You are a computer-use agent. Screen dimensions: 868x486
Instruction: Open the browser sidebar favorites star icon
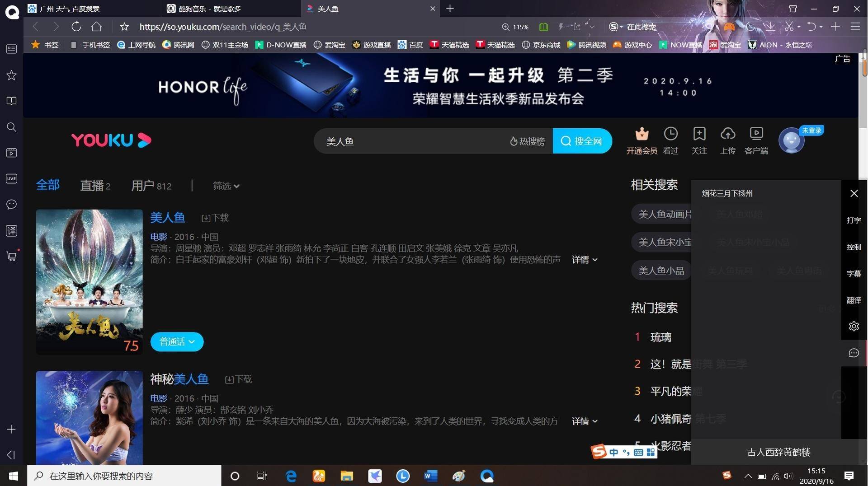pyautogui.click(x=11, y=75)
